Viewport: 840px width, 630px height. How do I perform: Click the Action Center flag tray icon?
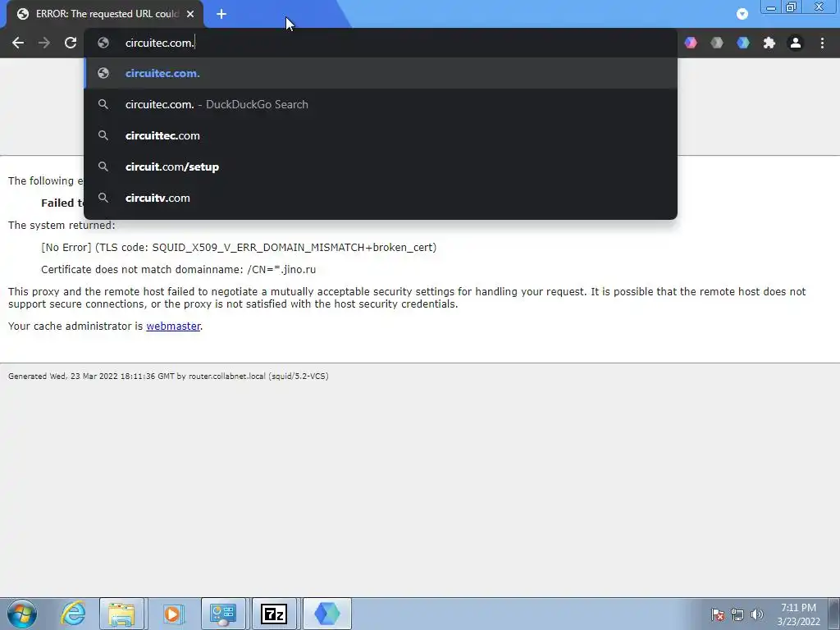[x=718, y=614]
